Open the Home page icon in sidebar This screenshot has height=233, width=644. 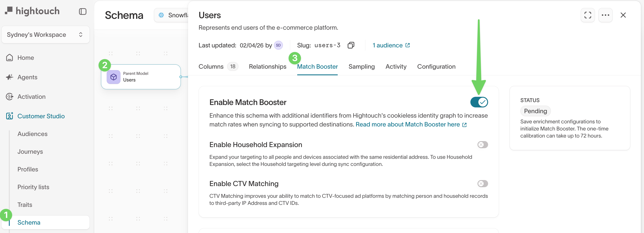(x=9, y=58)
